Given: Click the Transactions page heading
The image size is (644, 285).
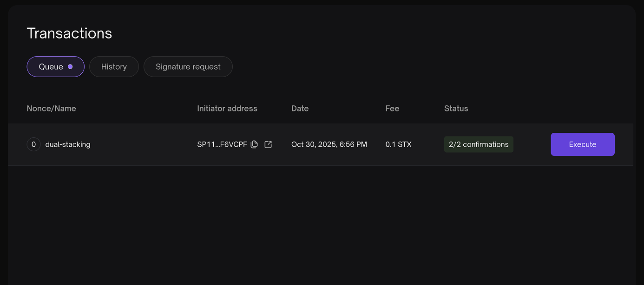Looking at the screenshot, I should pos(69,33).
